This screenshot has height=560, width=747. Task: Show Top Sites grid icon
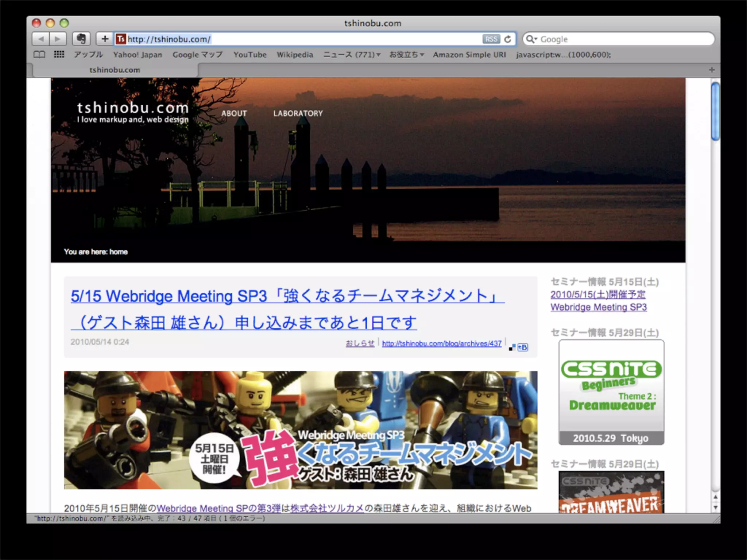point(59,55)
